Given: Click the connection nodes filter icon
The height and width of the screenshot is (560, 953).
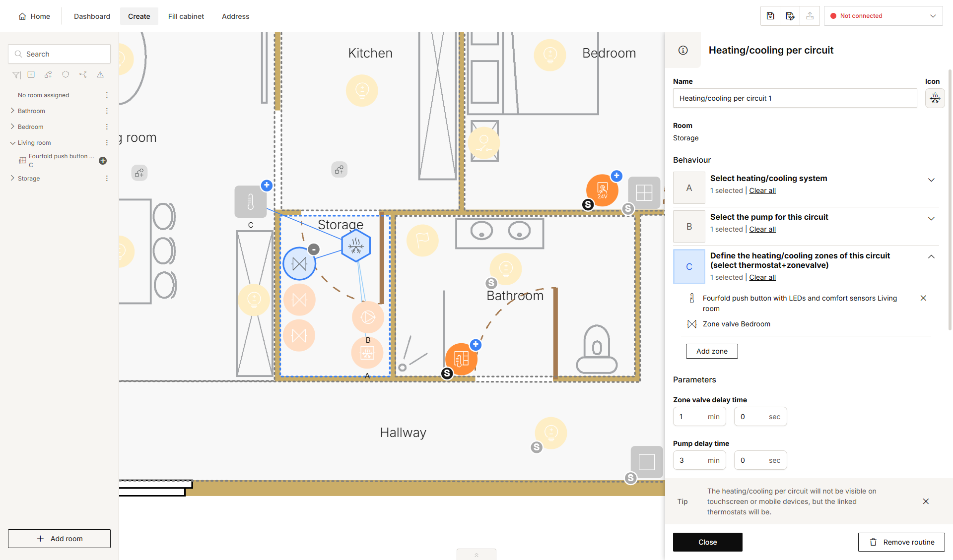Looking at the screenshot, I should (x=83, y=74).
